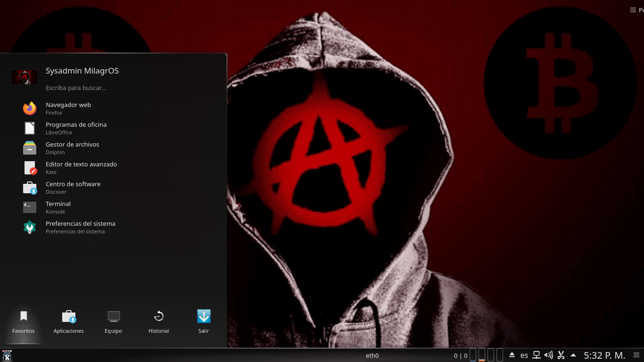Switch to the Aplicaciones tab
644x362 pixels.
[69, 321]
